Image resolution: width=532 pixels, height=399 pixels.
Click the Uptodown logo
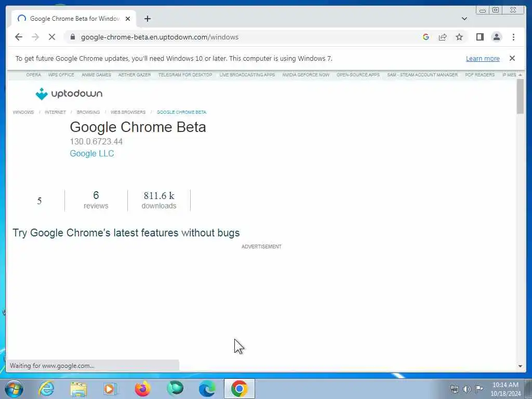point(69,94)
